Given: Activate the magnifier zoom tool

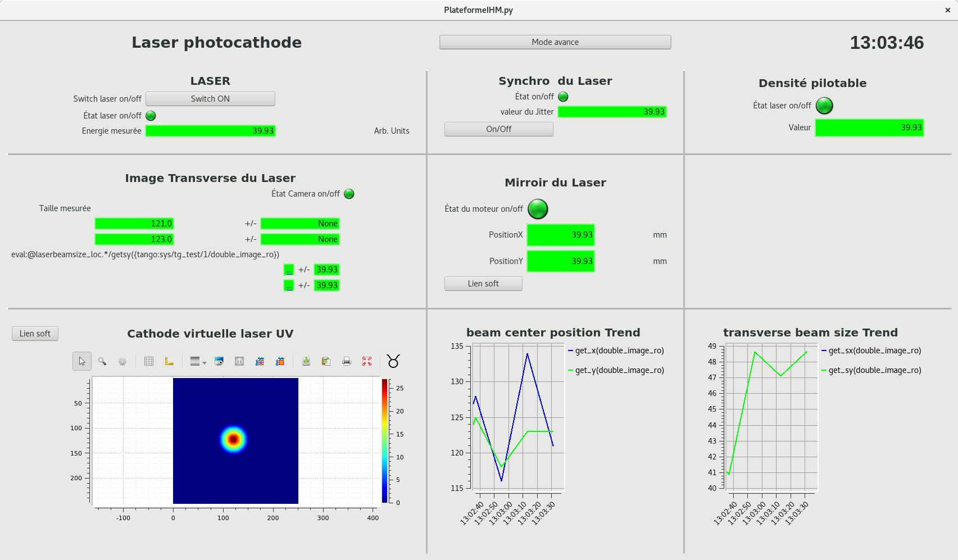Looking at the screenshot, I should coord(102,361).
